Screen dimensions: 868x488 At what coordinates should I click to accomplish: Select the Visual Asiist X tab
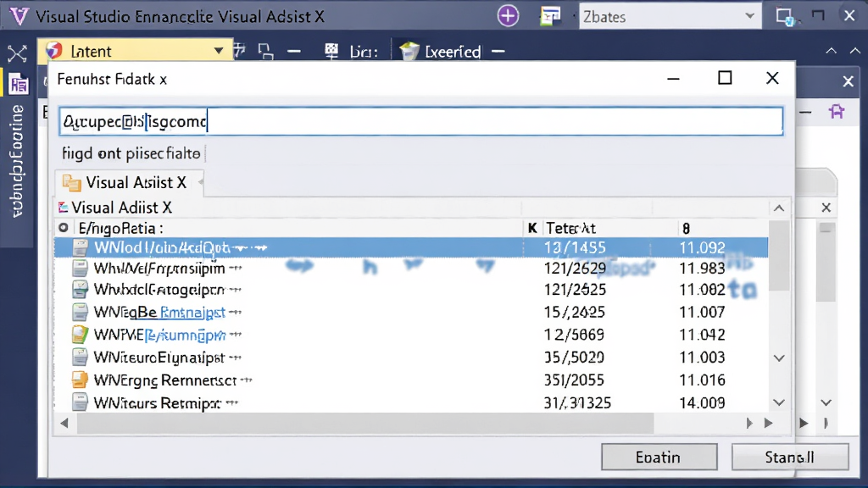[x=130, y=183]
